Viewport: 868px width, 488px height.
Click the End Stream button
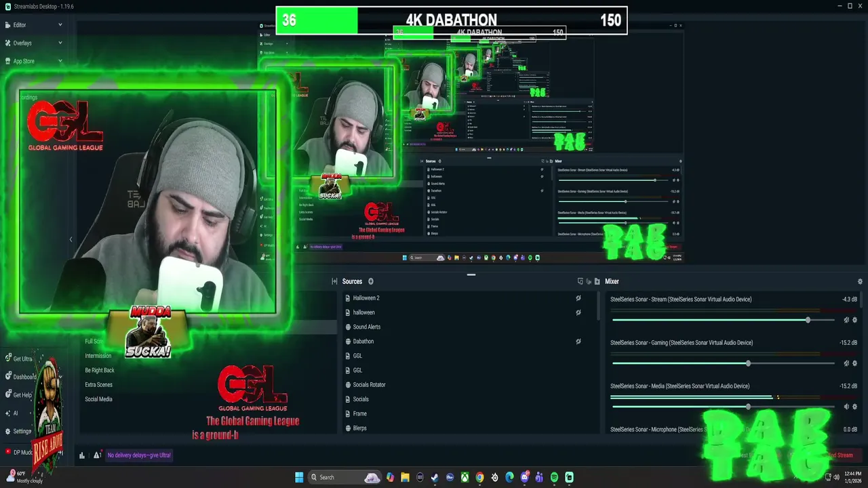point(840,455)
